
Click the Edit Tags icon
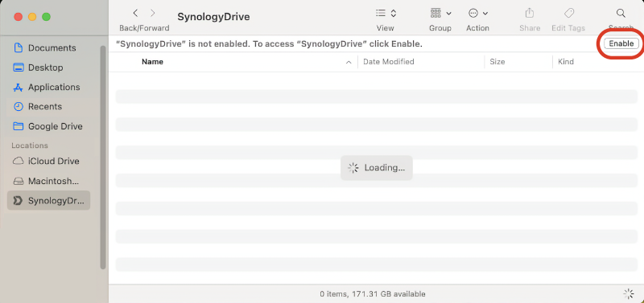[569, 13]
